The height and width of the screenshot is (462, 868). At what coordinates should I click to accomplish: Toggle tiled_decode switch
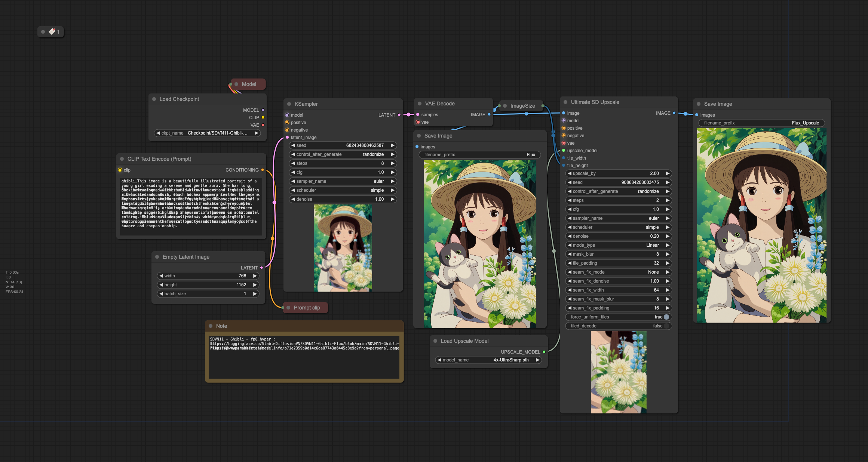[666, 326]
